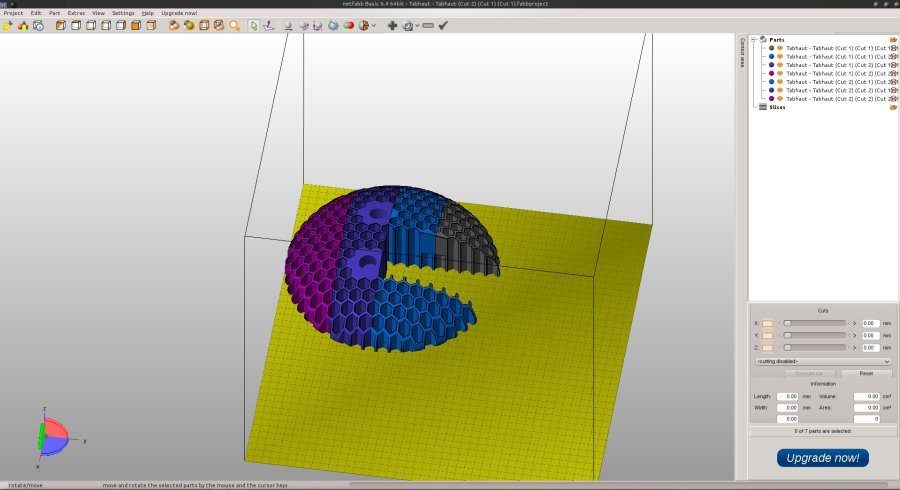Viewport: 900px width, 490px height.
Task: Click the magnifier zoom search icon
Action: 235,25
